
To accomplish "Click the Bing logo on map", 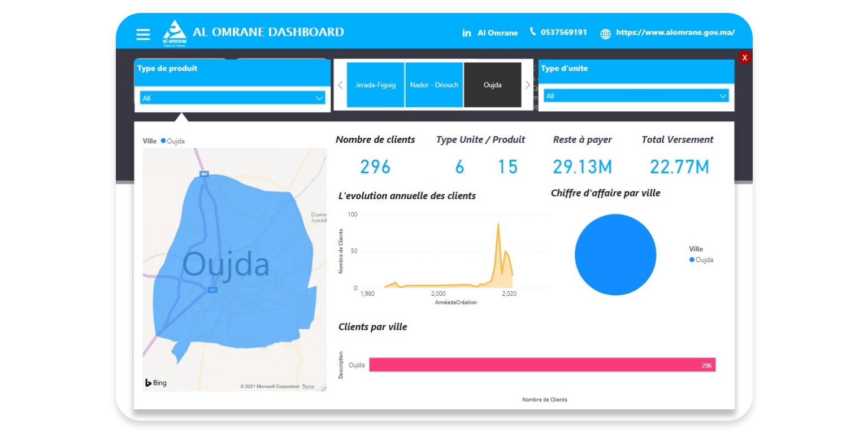I will [x=156, y=383].
